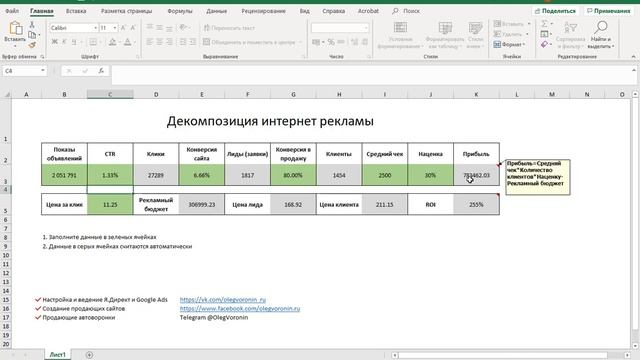Click the Decrease font size icon
This screenshot has width=640, height=360.
coord(133,28)
